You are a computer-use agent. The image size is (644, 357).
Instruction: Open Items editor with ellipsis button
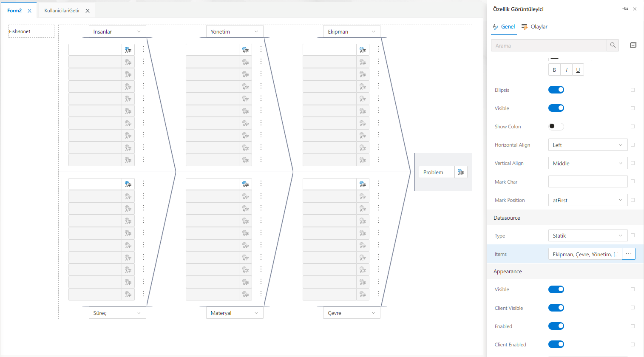629,254
